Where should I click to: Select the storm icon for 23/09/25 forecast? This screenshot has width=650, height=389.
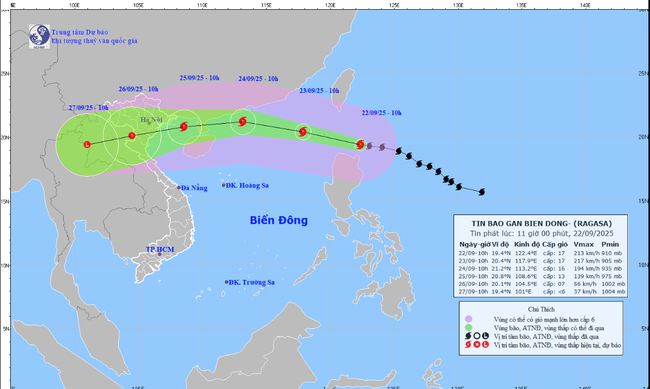[x=303, y=132]
